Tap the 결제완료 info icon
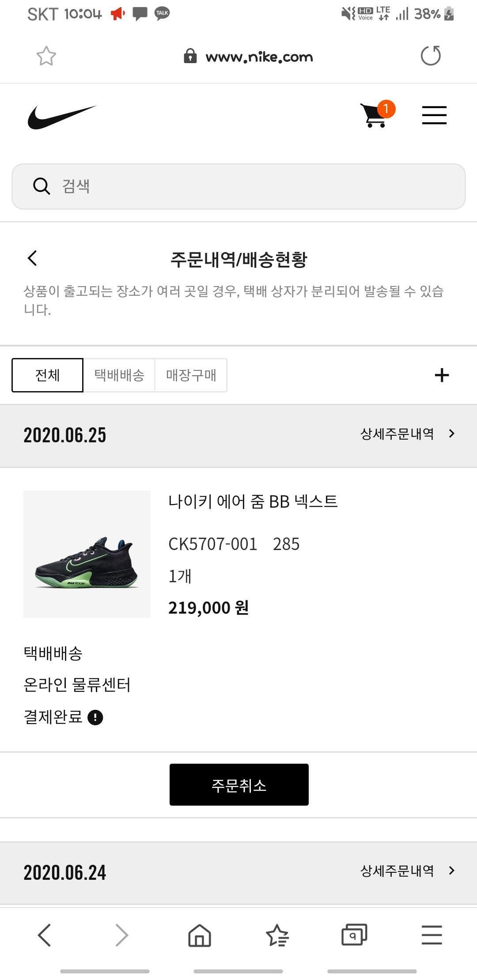The height and width of the screenshot is (980, 477). [x=95, y=717]
